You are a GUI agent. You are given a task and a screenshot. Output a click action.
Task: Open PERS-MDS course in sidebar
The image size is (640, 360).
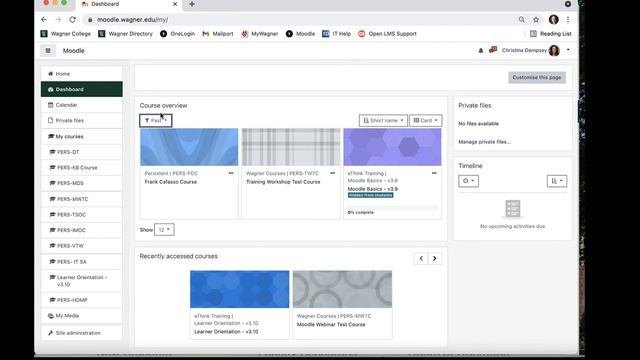tap(82, 183)
